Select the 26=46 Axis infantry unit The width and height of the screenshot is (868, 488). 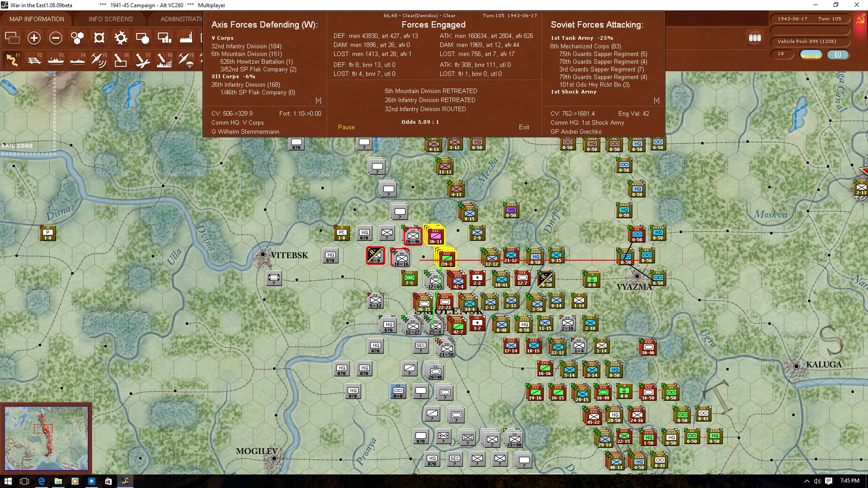click(x=412, y=236)
